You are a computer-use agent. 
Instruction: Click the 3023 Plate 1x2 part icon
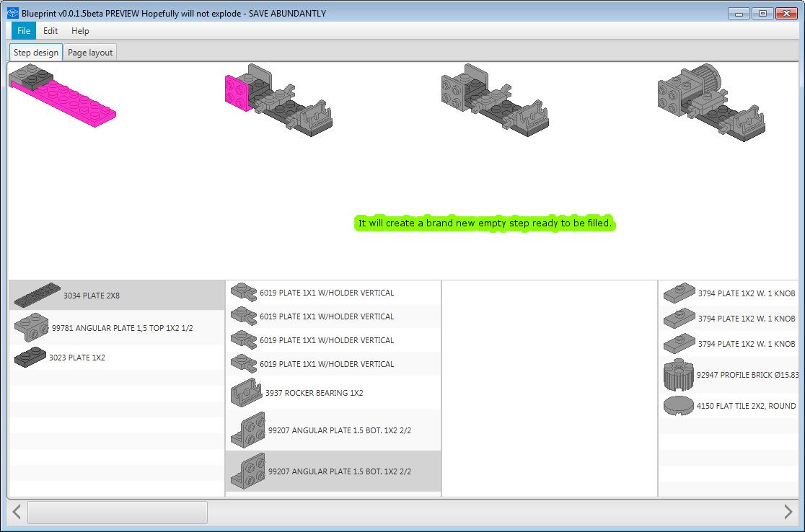click(x=30, y=357)
